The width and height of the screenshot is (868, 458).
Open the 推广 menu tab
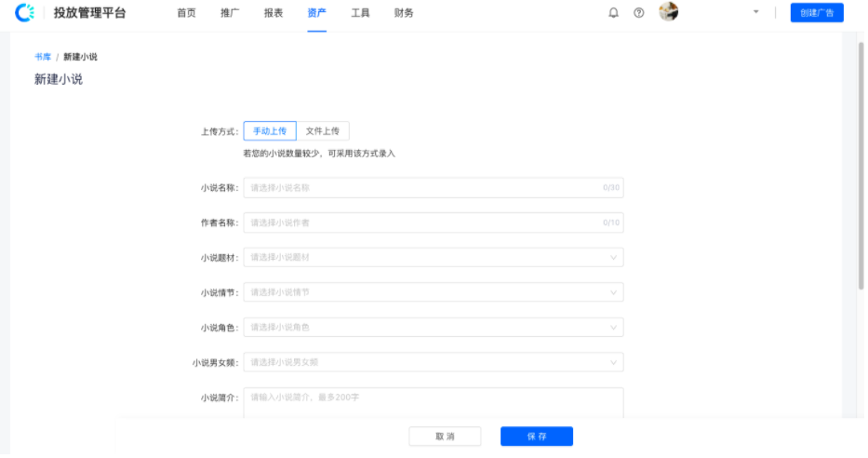230,13
